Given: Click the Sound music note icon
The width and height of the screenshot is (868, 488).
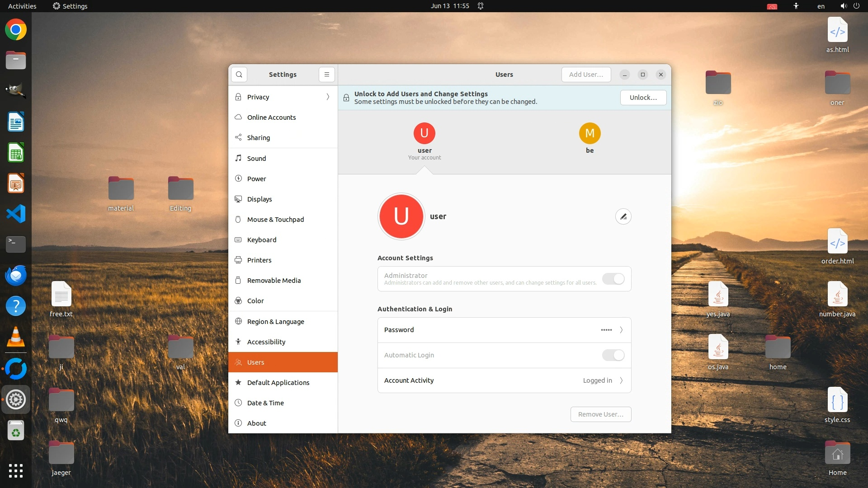Looking at the screenshot, I should (238, 158).
